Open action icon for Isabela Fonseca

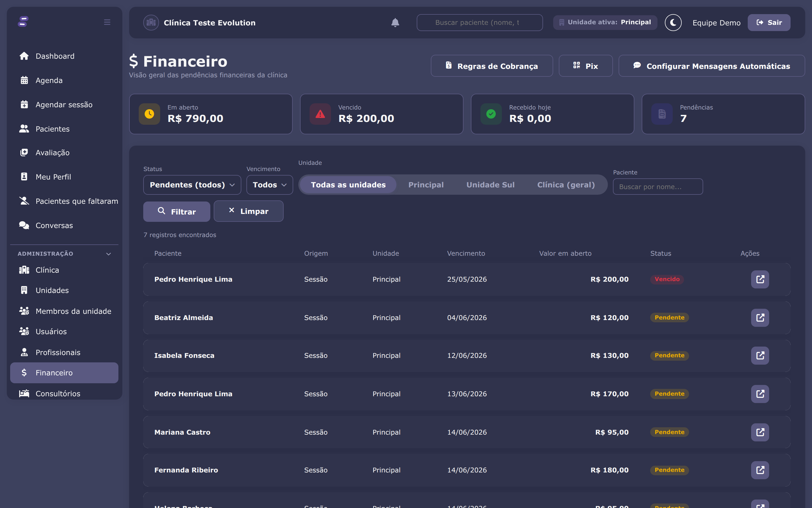[760, 356]
